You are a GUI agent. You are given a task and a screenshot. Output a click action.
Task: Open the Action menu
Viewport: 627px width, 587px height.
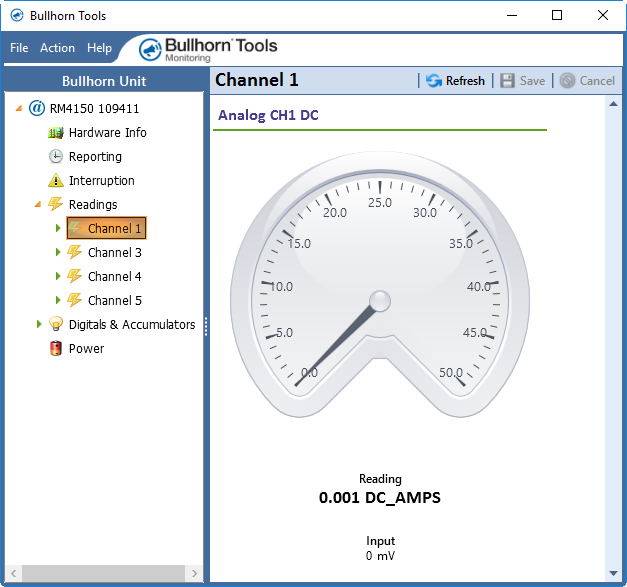[57, 48]
